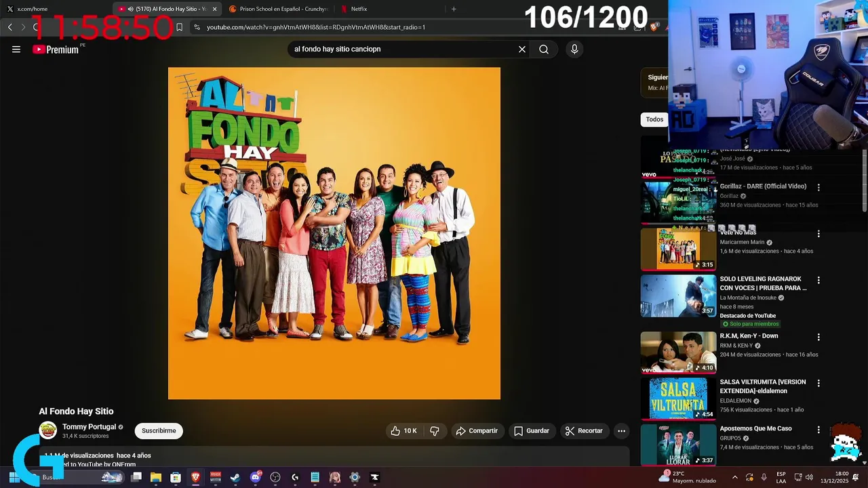This screenshot has height=488, width=868.
Task: Open microphone tray icon
Action: pyautogui.click(x=764, y=477)
